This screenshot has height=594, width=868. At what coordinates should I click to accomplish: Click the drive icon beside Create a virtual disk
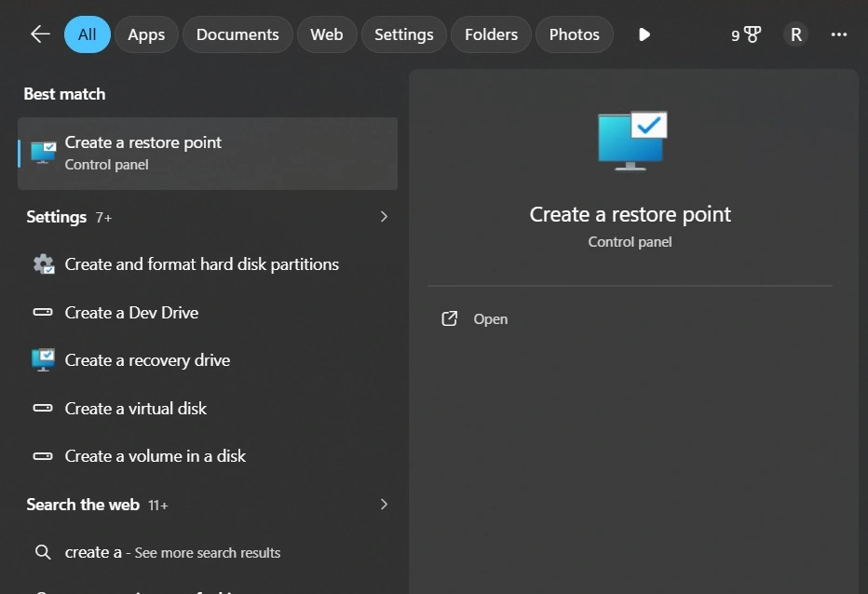[x=43, y=409]
